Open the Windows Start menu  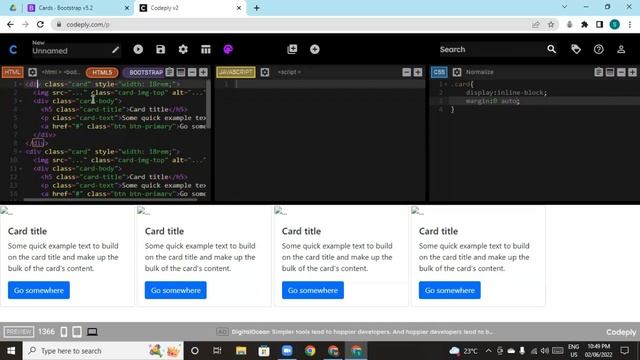pos(11,351)
